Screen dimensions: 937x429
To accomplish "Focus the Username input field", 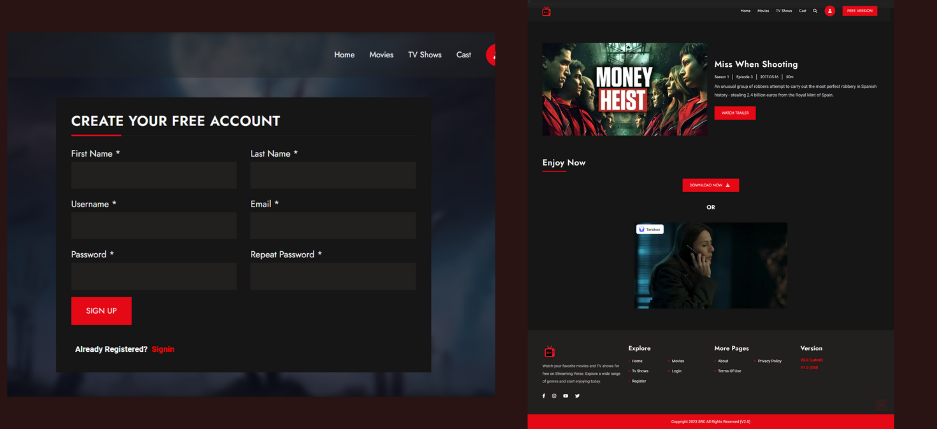I will point(154,225).
